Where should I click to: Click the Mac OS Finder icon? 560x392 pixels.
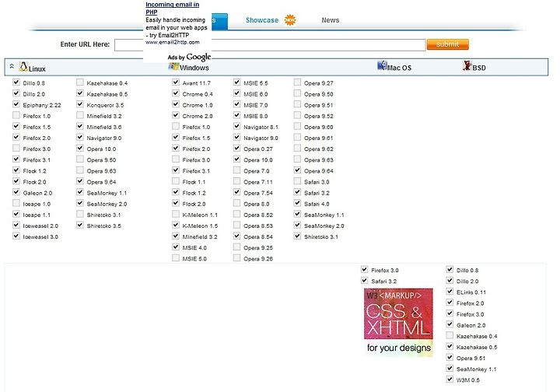coord(382,65)
